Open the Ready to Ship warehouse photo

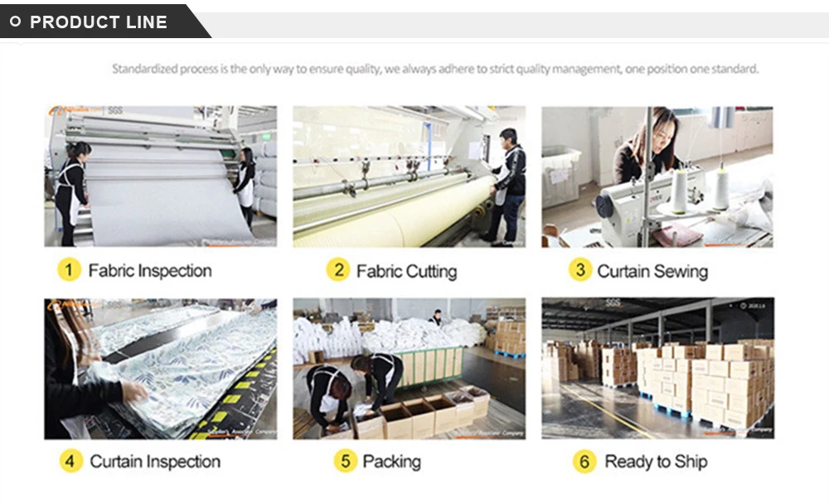(657, 368)
